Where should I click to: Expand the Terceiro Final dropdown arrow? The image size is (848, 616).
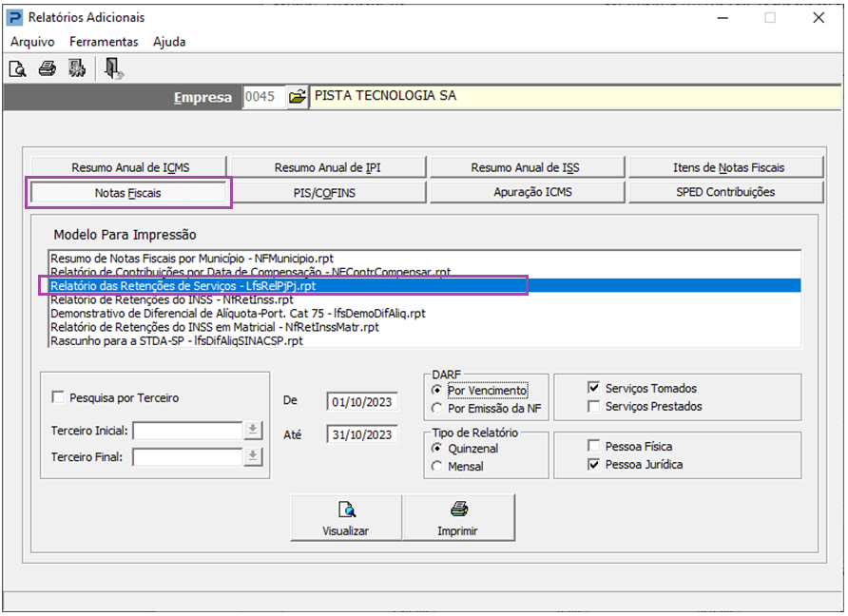click(x=253, y=457)
